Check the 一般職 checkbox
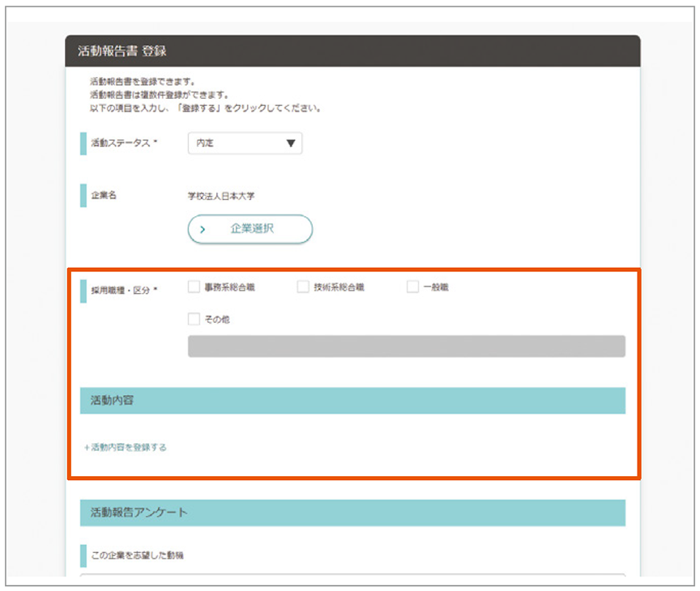The image size is (700, 591). click(x=412, y=287)
